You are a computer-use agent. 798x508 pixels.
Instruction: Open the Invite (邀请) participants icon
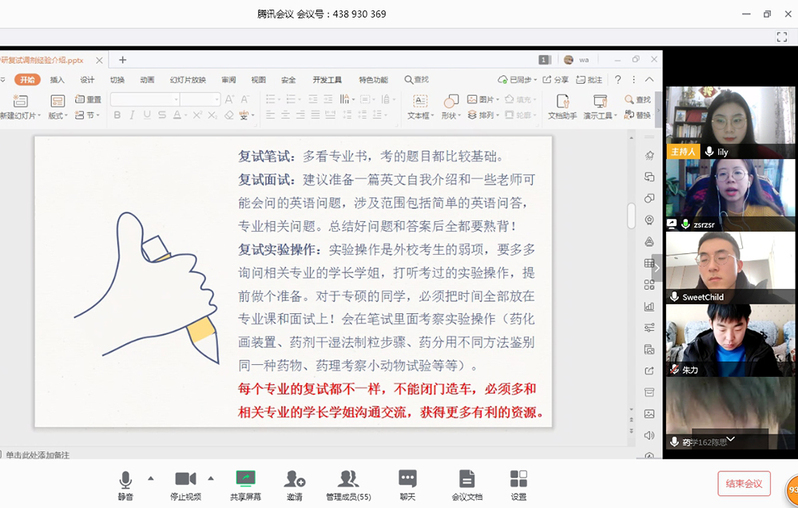point(294,480)
